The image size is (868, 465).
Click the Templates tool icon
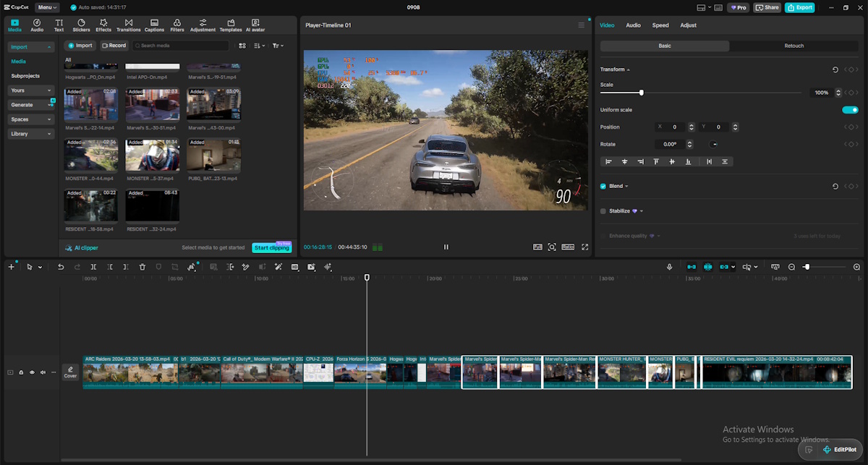tap(231, 26)
